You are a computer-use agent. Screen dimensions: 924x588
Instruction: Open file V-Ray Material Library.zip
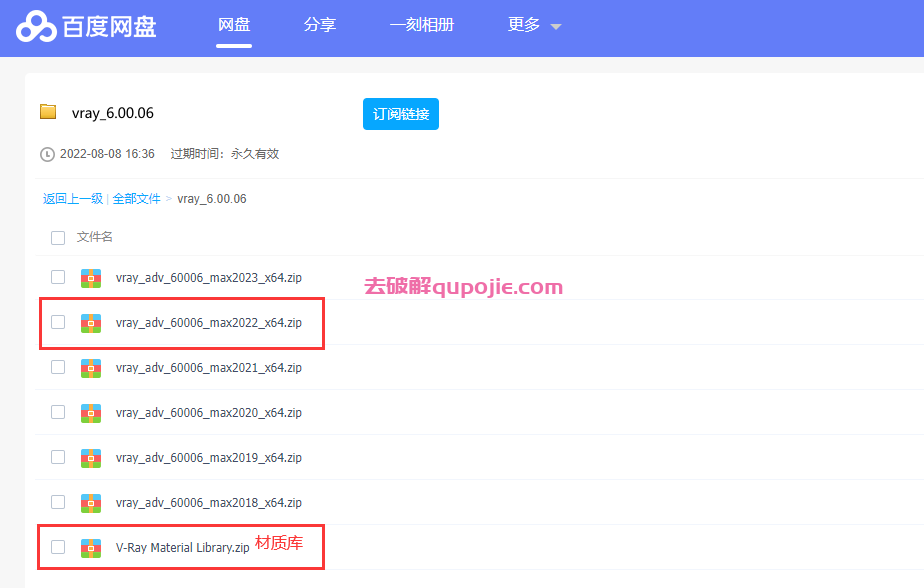[183, 547]
